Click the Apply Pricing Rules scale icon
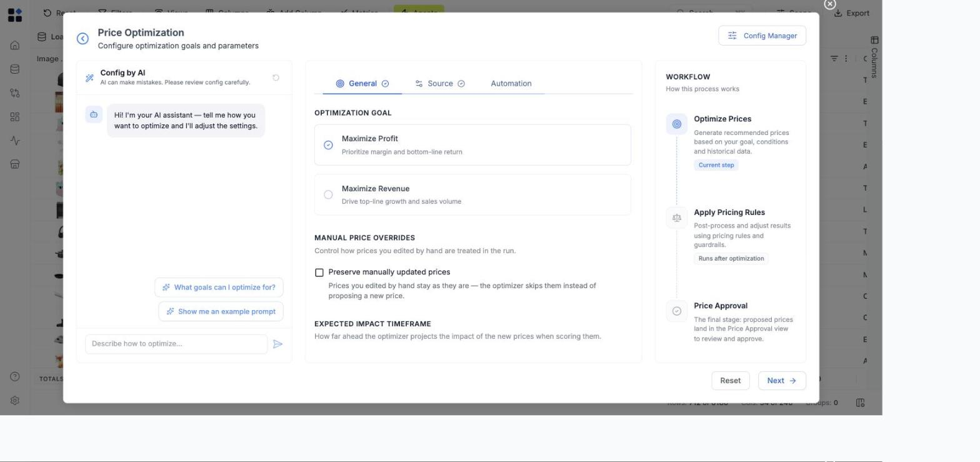The width and height of the screenshot is (980, 462). (676, 218)
